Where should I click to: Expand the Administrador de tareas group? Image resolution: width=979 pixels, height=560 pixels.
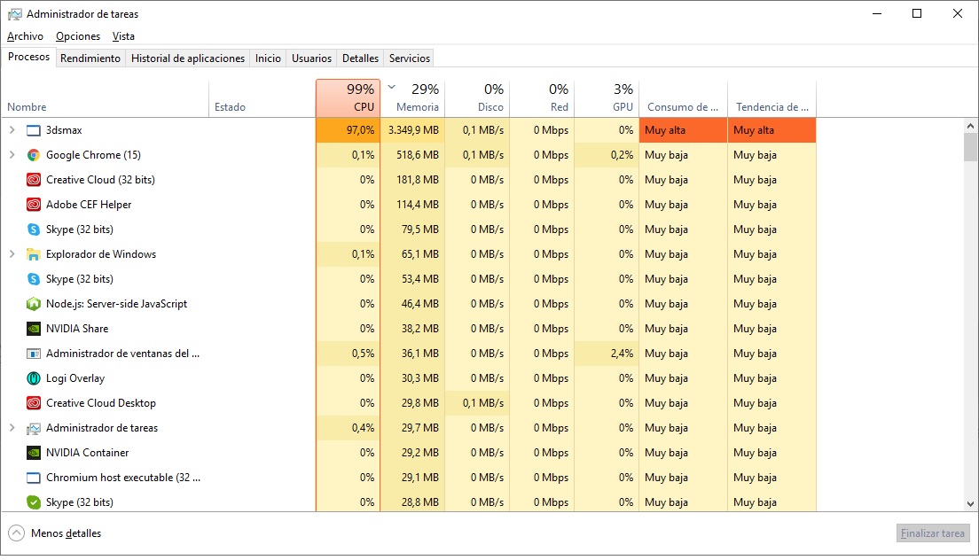12,428
